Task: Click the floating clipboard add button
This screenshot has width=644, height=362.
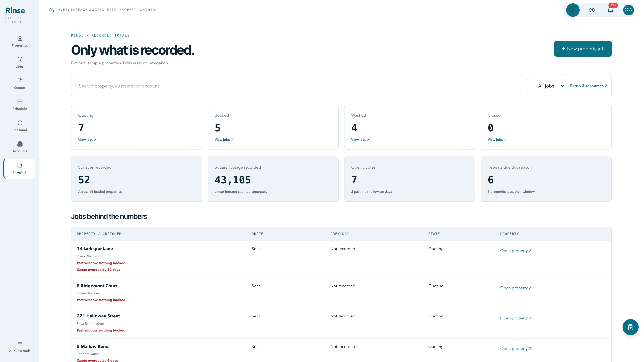Action: [630, 327]
